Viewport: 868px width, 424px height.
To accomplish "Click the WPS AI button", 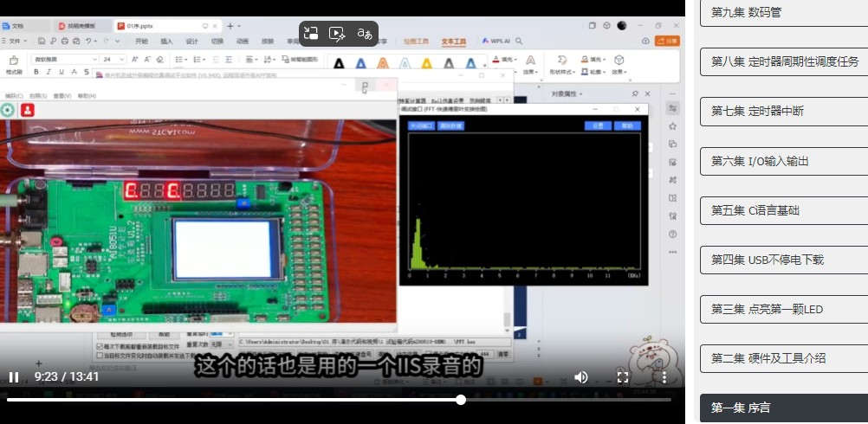I will click(496, 41).
